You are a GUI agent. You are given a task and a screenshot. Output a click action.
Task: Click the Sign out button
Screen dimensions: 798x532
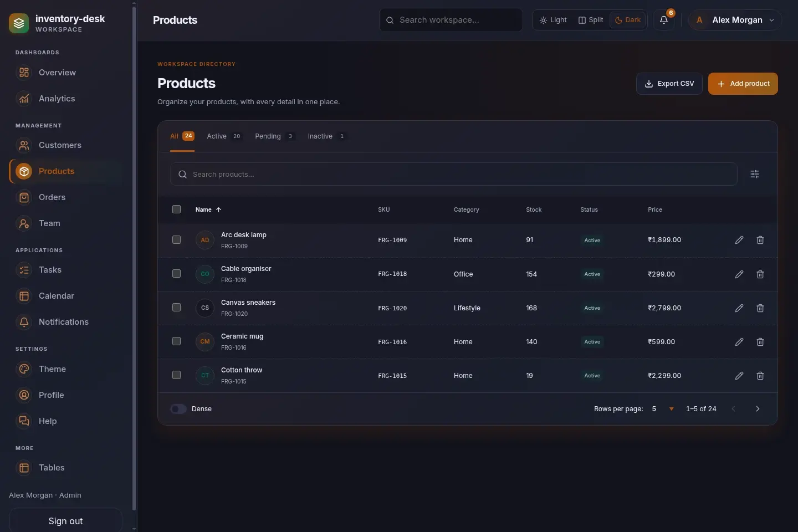65,521
